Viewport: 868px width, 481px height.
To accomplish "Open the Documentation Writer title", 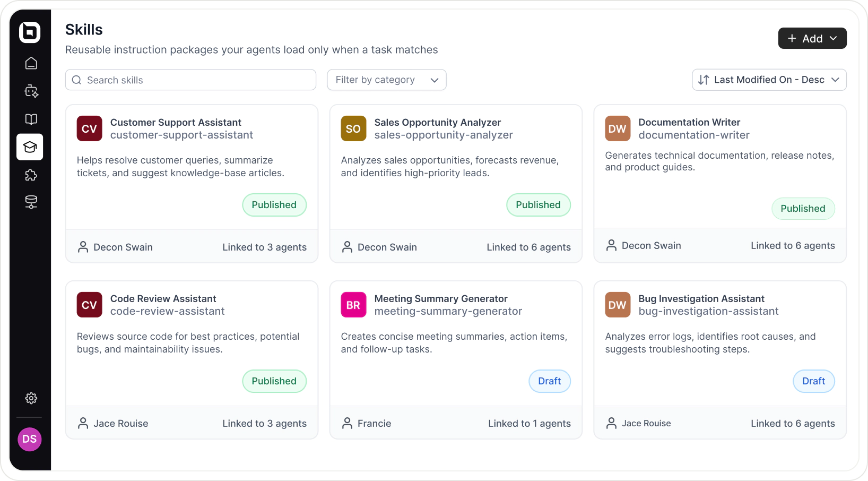I will (689, 122).
